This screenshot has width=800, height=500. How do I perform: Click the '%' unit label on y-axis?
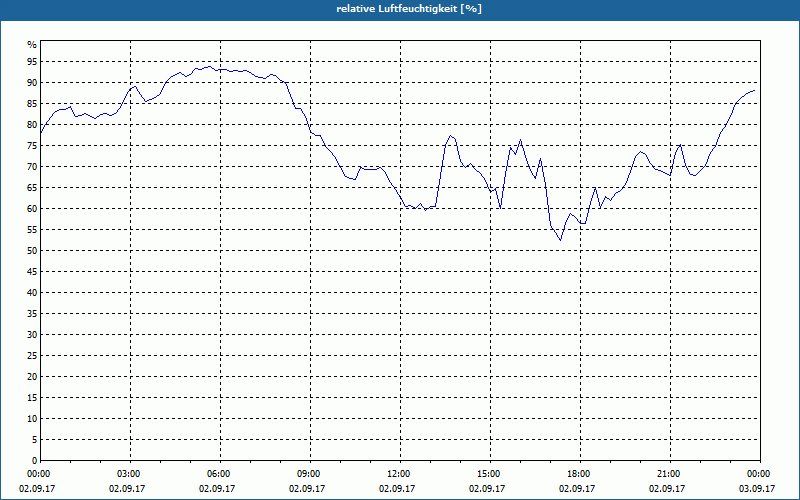[32, 45]
